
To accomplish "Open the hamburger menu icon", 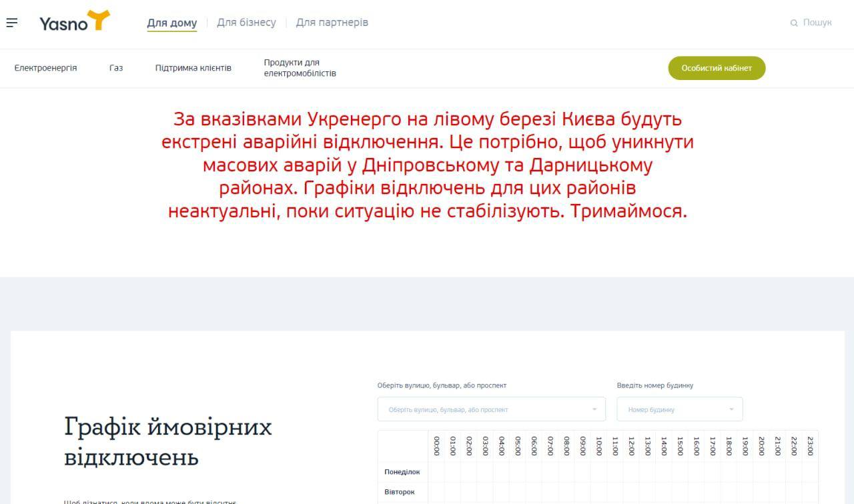I will [x=12, y=22].
